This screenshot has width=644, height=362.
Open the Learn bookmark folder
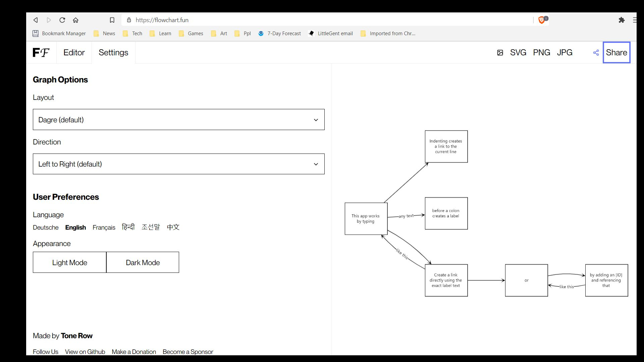tap(160, 34)
